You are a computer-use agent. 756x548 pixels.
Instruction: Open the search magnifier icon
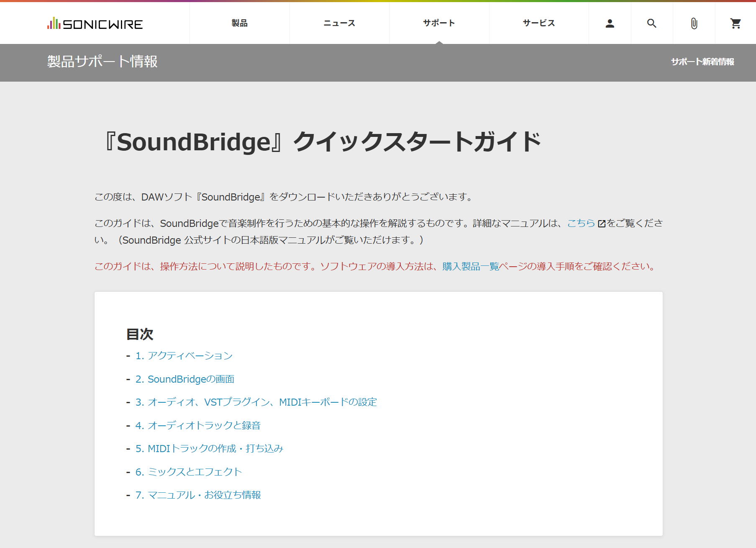point(652,23)
